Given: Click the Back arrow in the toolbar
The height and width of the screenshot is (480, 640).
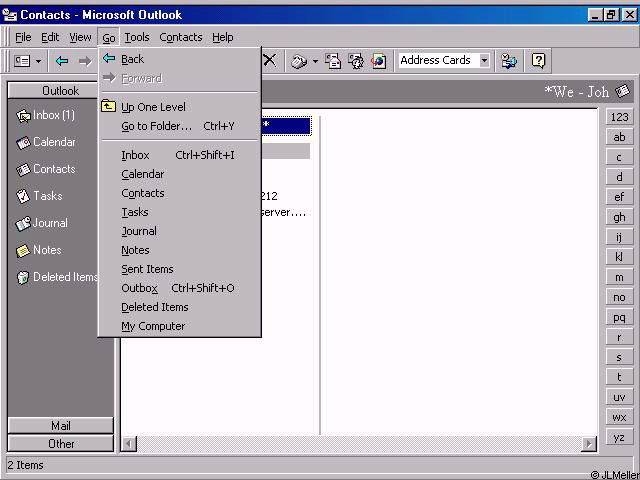Looking at the screenshot, I should point(62,61).
